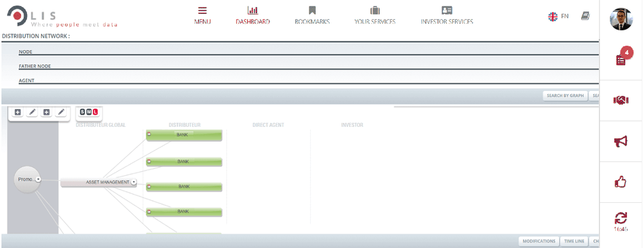Click the small icon on second BANK node

[149, 161]
